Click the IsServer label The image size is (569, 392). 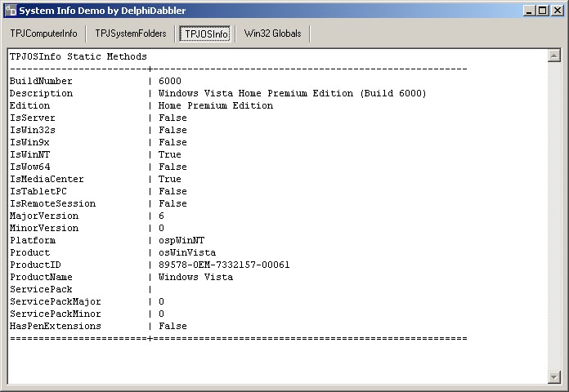[x=33, y=118]
